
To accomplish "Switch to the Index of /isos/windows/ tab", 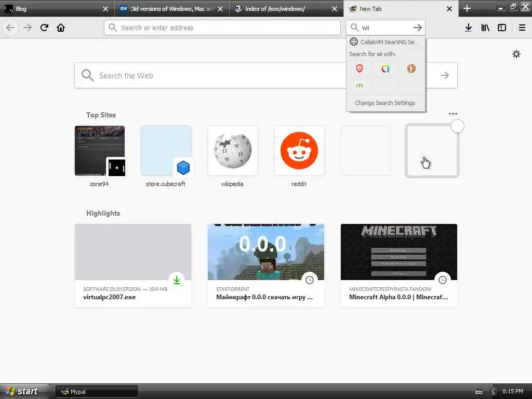I will tap(286, 9).
